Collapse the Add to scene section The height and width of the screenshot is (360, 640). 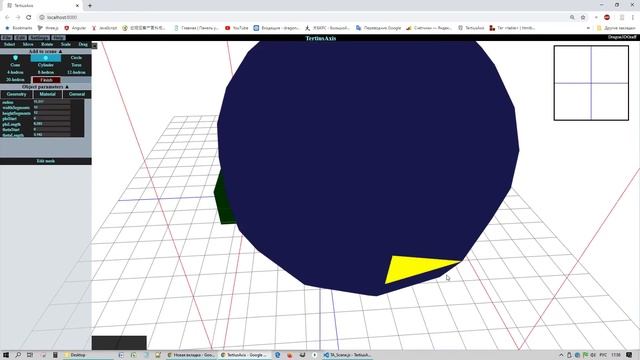46,51
